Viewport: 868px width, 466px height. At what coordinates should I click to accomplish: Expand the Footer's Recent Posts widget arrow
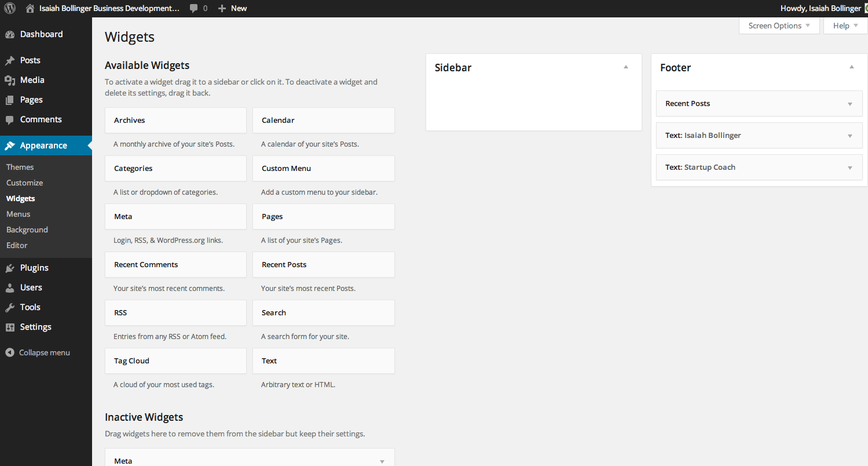tap(850, 104)
